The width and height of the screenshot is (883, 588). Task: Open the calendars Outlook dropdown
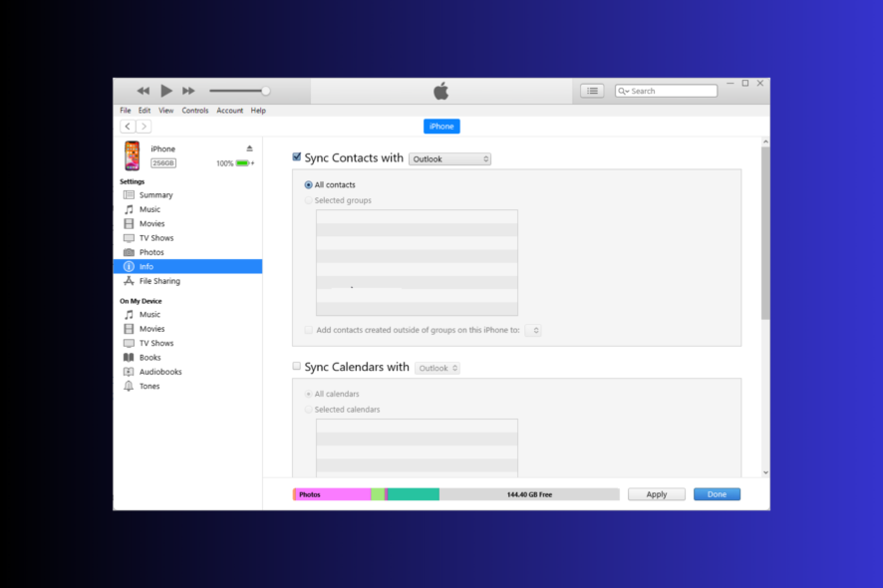[438, 368]
